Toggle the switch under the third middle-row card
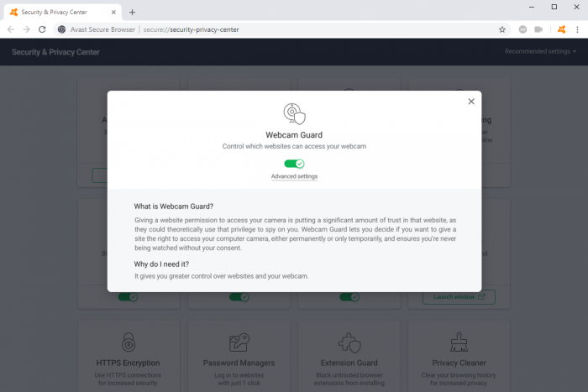This screenshot has width=588, height=392. click(349, 297)
